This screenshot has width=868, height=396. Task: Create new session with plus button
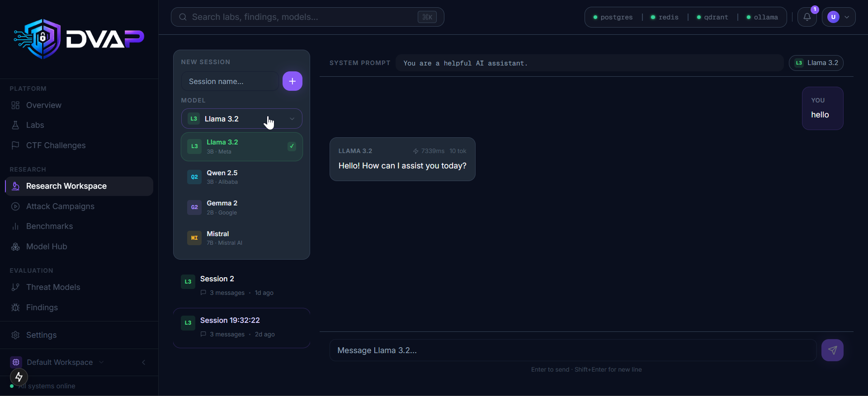[x=292, y=81]
